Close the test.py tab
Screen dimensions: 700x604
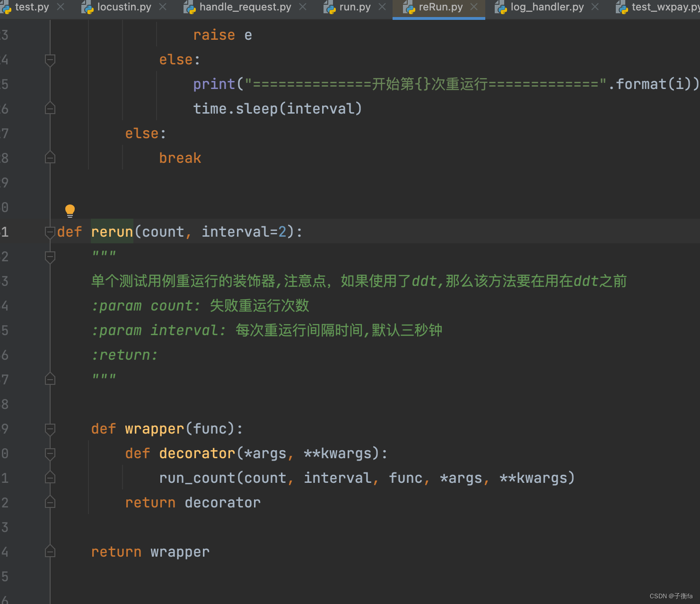click(x=61, y=7)
